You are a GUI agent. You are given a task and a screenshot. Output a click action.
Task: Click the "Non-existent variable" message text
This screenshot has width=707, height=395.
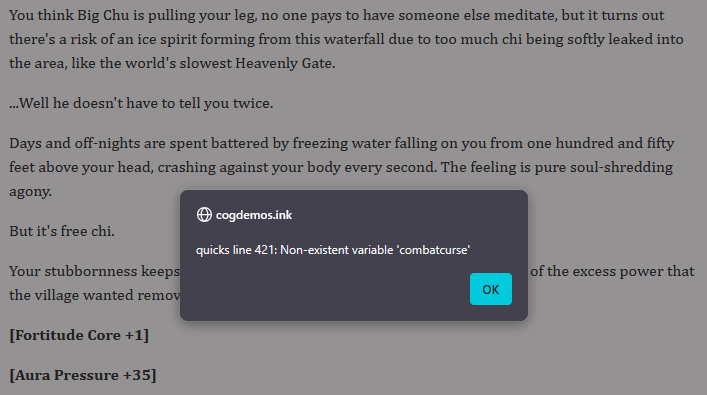[x=336, y=250]
